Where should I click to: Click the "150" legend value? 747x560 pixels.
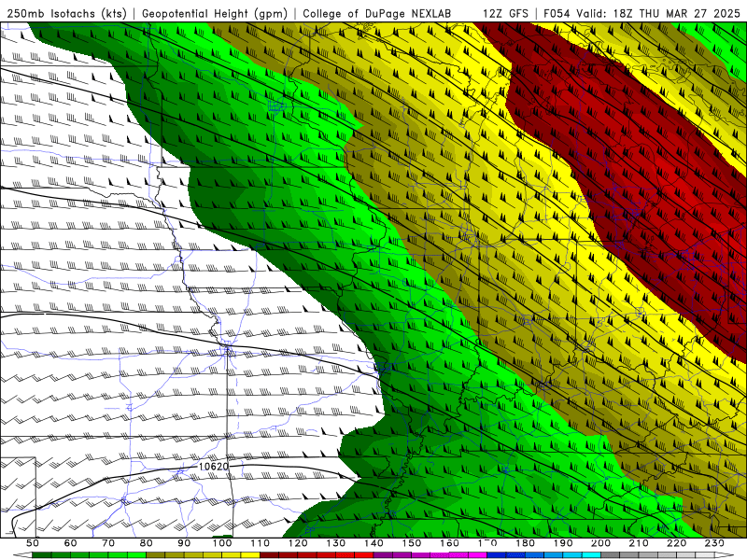[412, 543]
